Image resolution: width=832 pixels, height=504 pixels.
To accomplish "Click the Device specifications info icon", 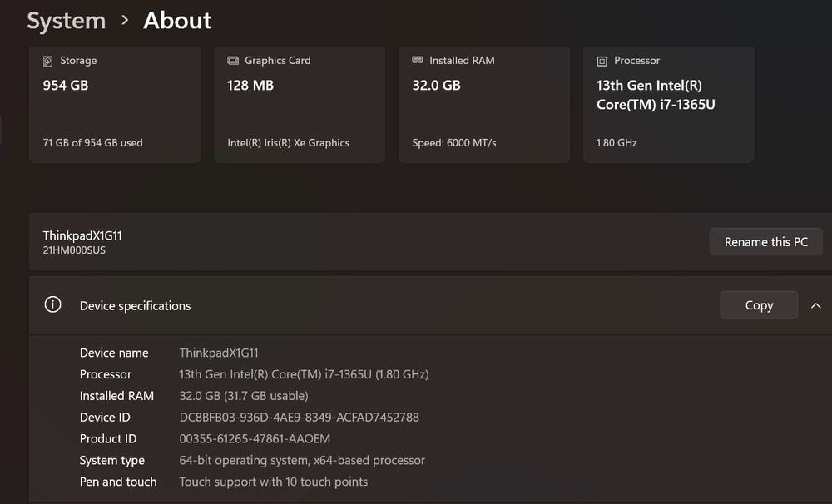I will click(53, 305).
